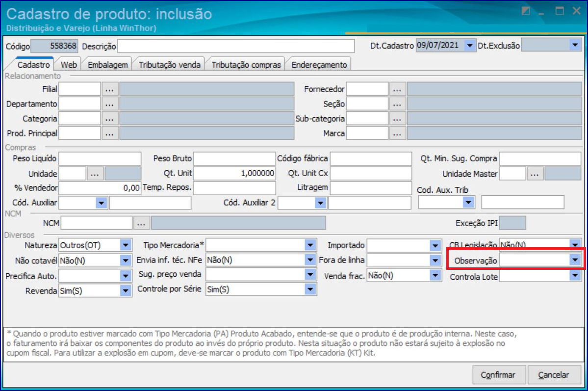Open the Importado dropdown

[435, 246]
